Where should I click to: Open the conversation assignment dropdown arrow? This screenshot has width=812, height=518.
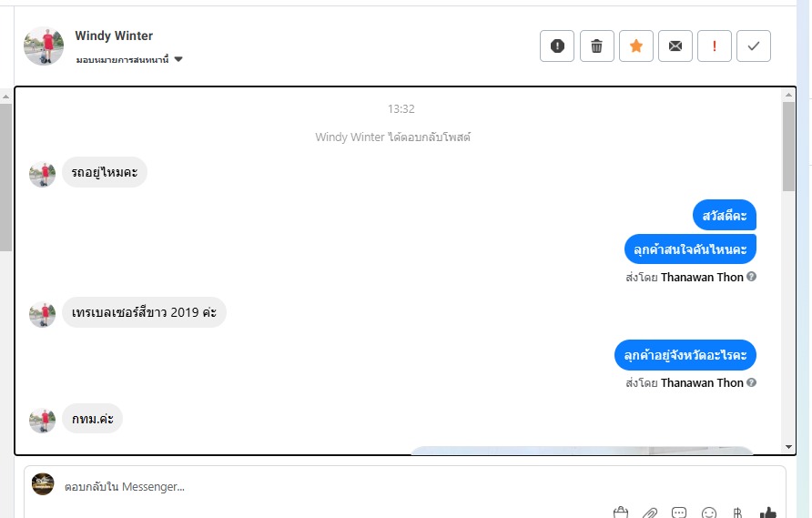(178, 59)
